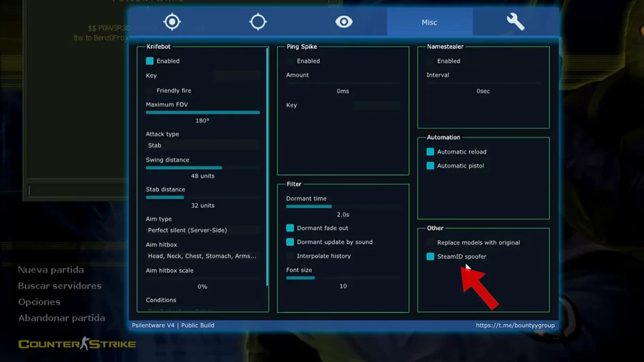The image size is (644, 362).
Task: Enable Namestealer checkbox
Action: [430, 61]
